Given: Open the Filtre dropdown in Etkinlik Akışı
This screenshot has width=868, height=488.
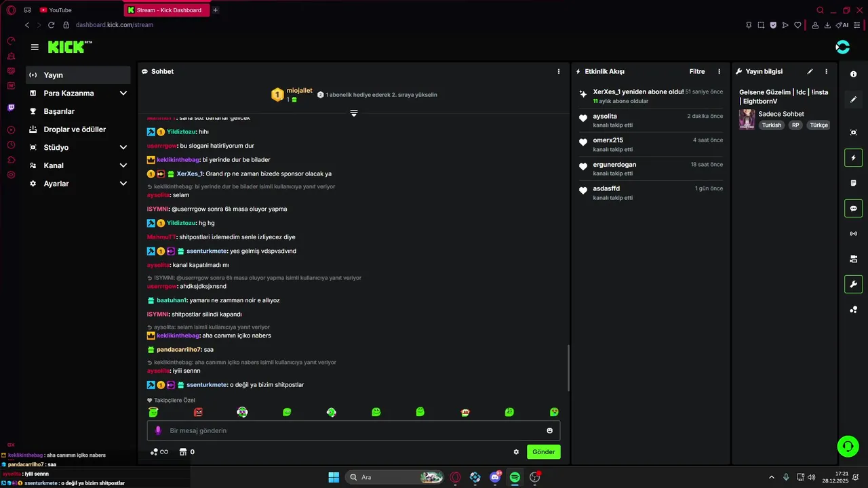Looking at the screenshot, I should pyautogui.click(x=697, y=71).
